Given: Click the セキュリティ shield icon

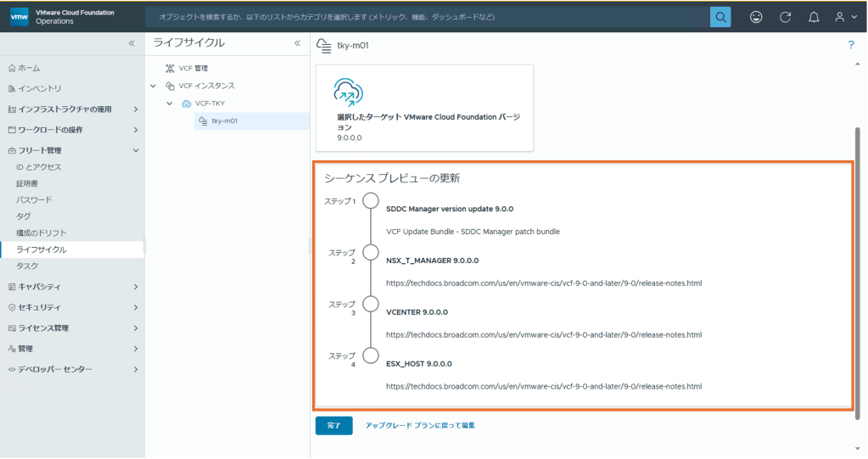Looking at the screenshot, I should [12, 307].
